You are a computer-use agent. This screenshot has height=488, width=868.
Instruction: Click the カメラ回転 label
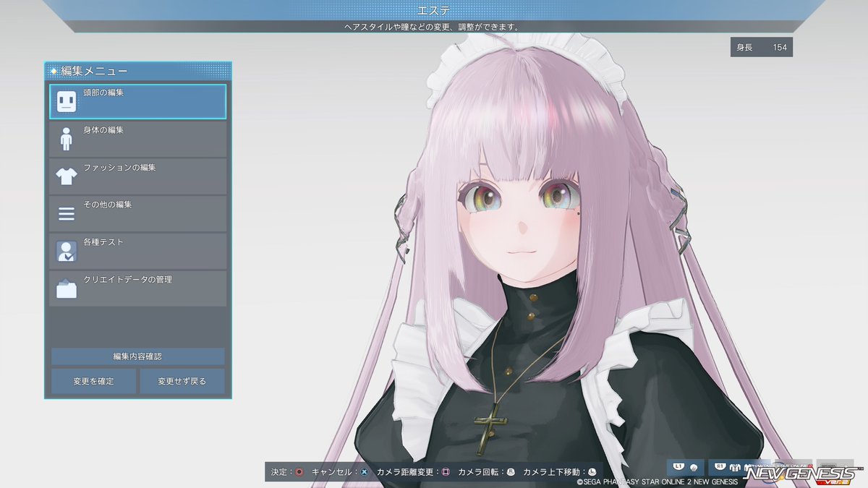(x=479, y=472)
